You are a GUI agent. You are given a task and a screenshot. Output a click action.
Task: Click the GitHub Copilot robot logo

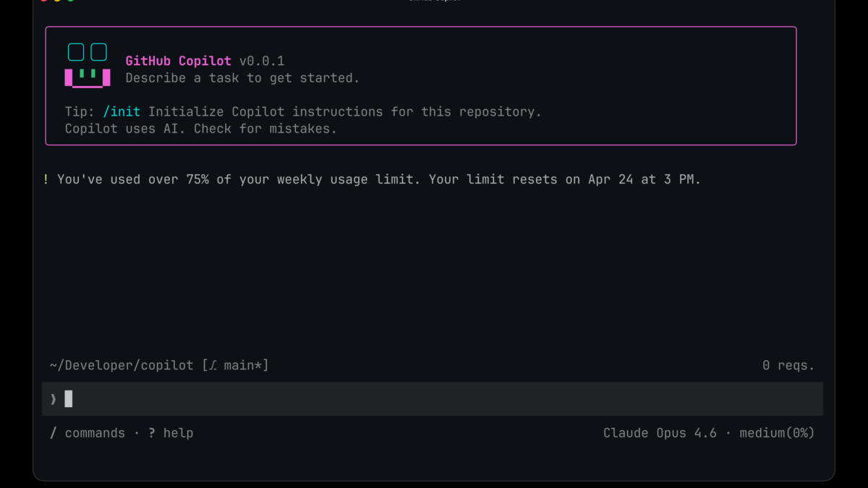coord(87,64)
